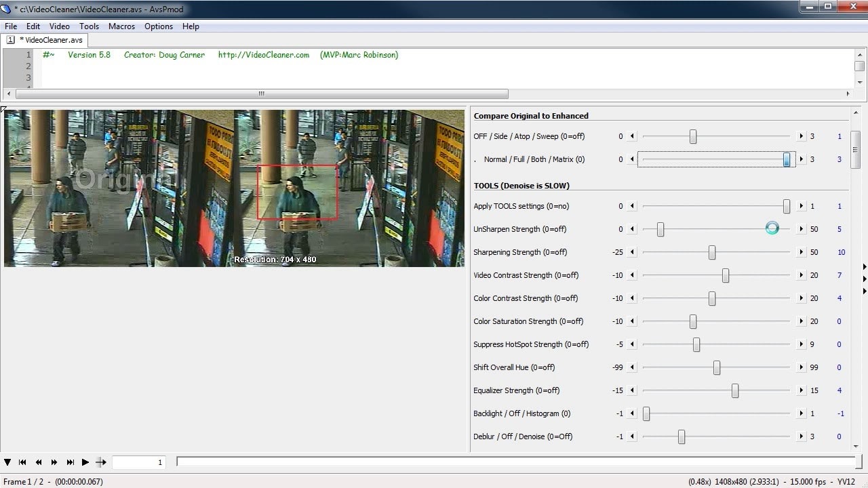Image resolution: width=868 pixels, height=488 pixels.
Task: Click the blue value 7 for Video Contrast Strength
Action: coord(840,275)
